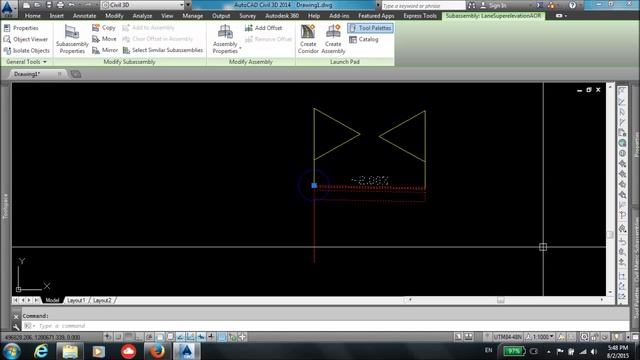The image size is (640, 360).
Task: Toggle Object Snap in status bar
Action: pos(160,337)
